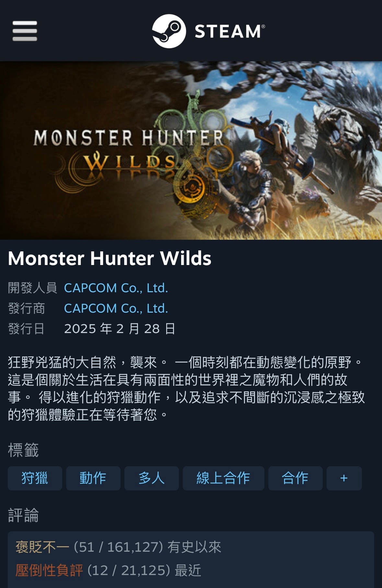382x588 pixels.
Task: Select the 線上合作 tag
Action: (224, 478)
